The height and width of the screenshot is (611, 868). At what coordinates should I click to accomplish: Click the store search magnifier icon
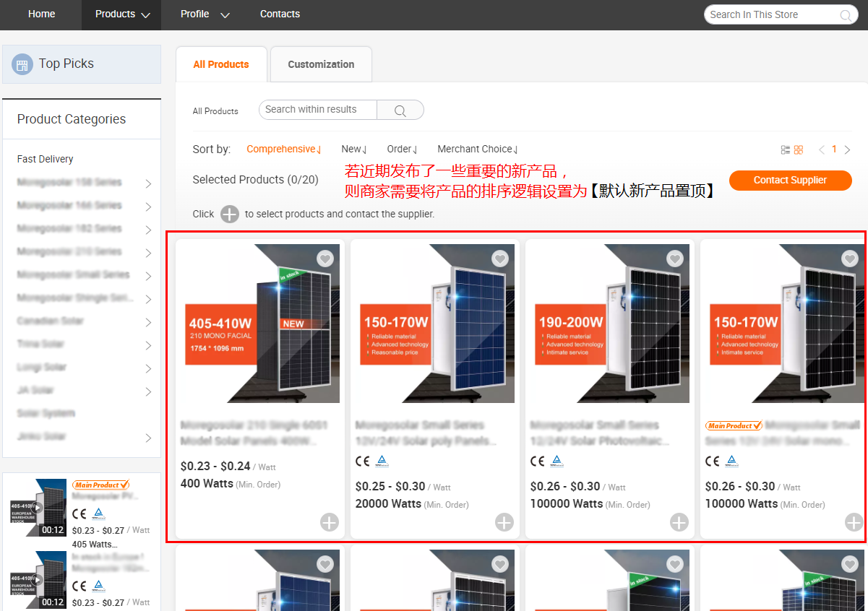pos(845,15)
